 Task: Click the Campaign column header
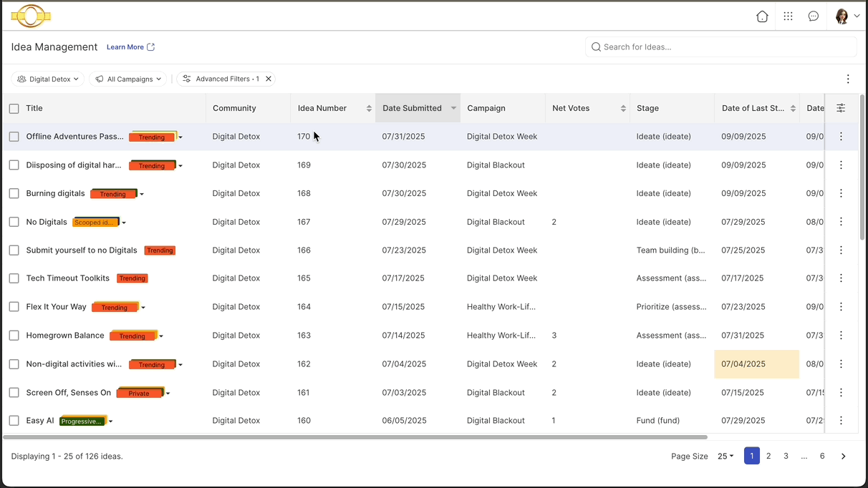tap(486, 109)
